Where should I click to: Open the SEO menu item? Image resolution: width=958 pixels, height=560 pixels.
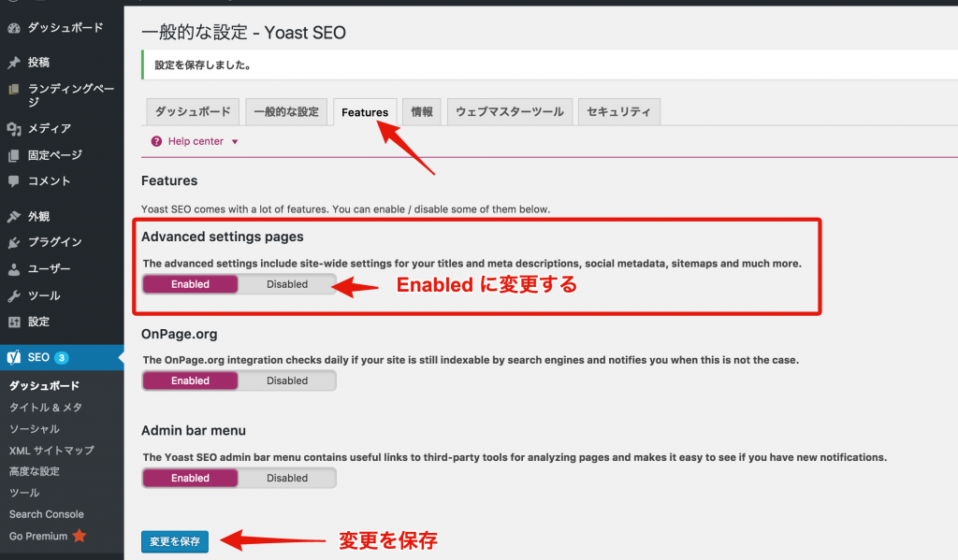point(62,358)
